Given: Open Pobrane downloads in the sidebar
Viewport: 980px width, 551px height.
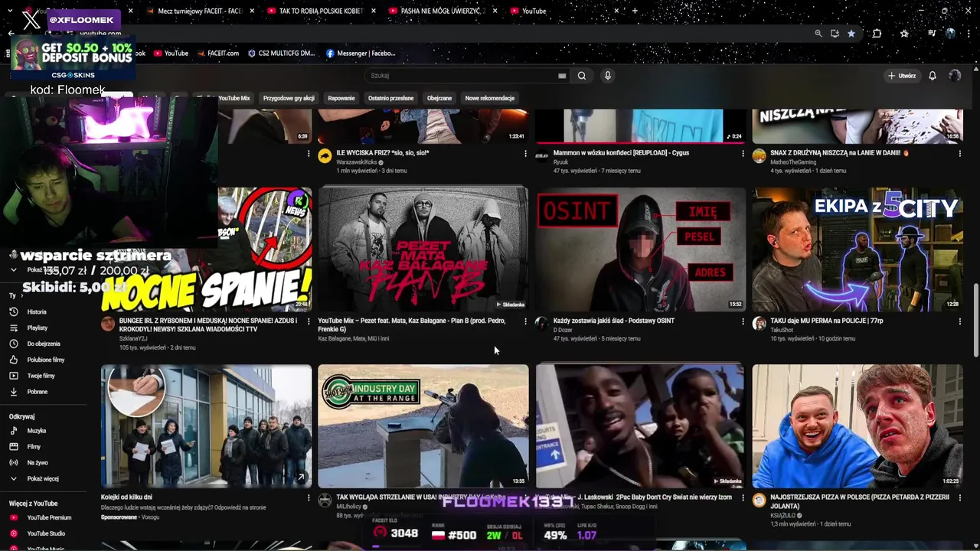Looking at the screenshot, I should [37, 392].
